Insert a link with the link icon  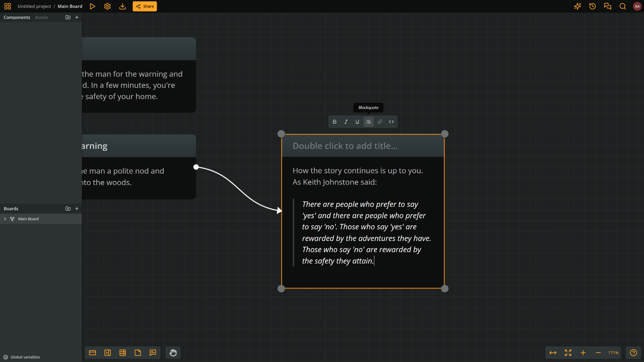380,122
